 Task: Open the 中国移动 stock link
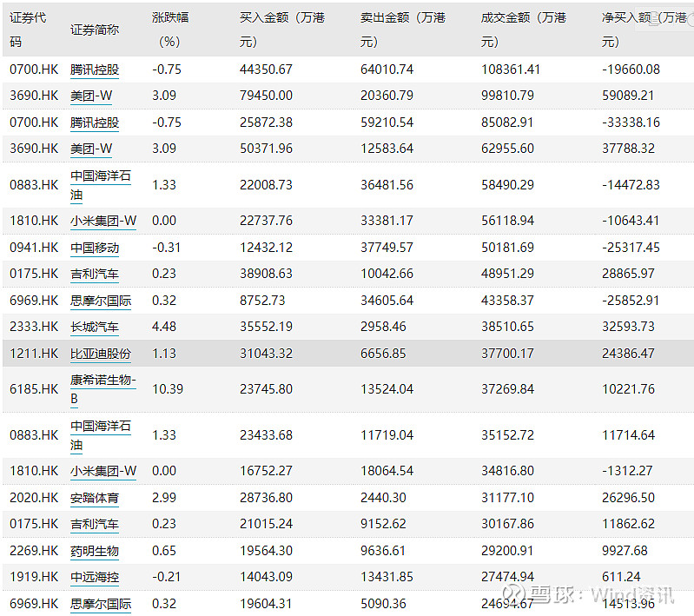(x=95, y=248)
